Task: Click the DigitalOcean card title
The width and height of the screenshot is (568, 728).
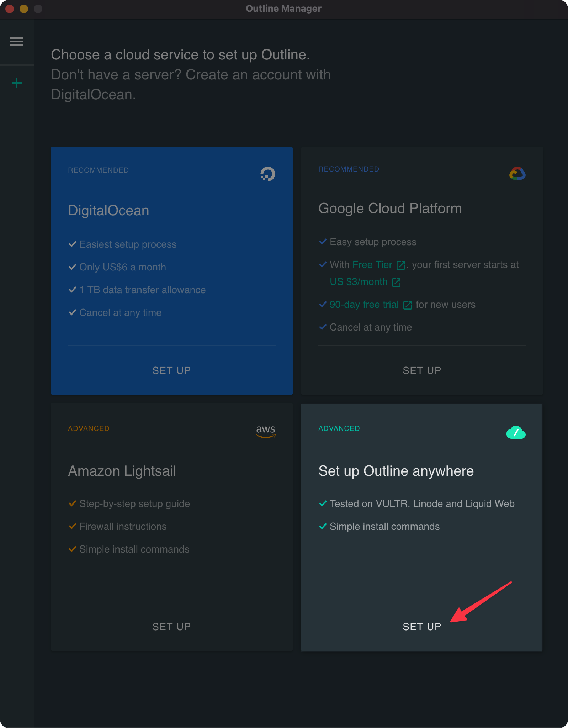Action: [x=108, y=211]
